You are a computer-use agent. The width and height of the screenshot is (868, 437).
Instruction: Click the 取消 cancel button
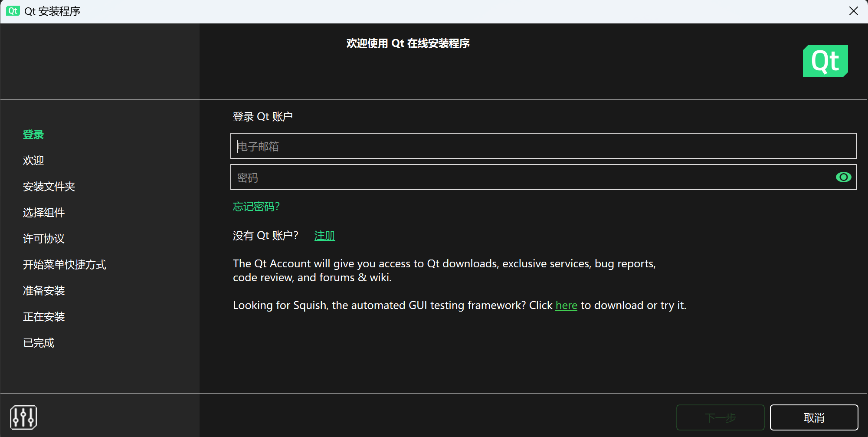click(814, 417)
